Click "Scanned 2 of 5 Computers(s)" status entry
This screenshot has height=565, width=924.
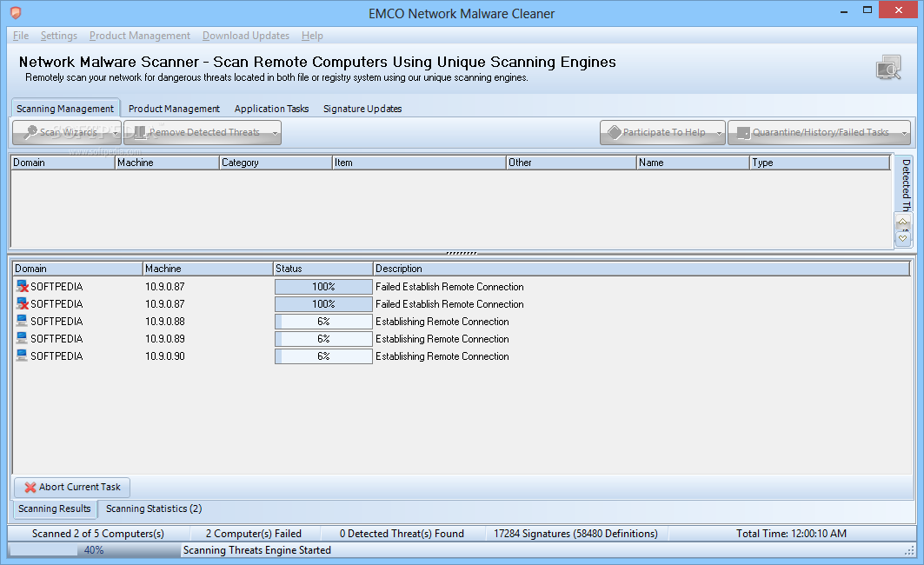click(98, 534)
